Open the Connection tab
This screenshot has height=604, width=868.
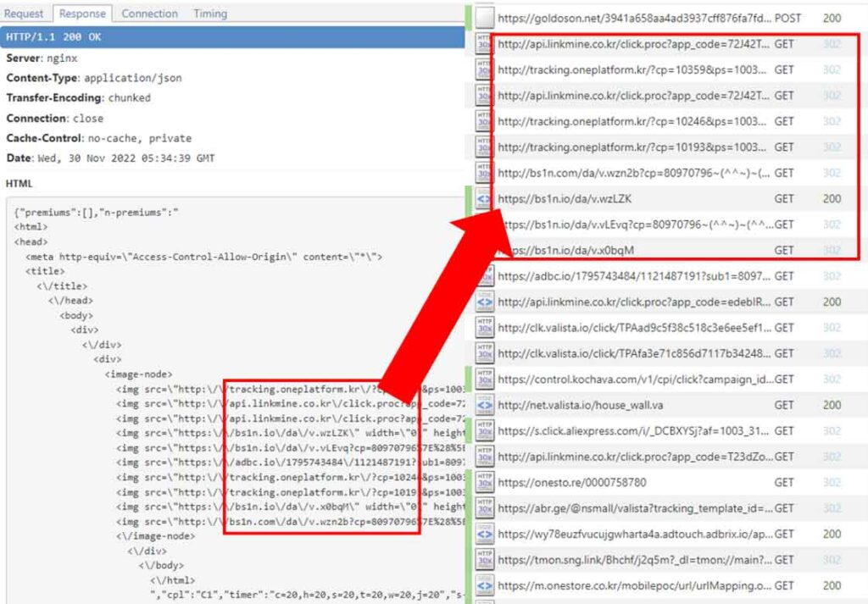(149, 13)
